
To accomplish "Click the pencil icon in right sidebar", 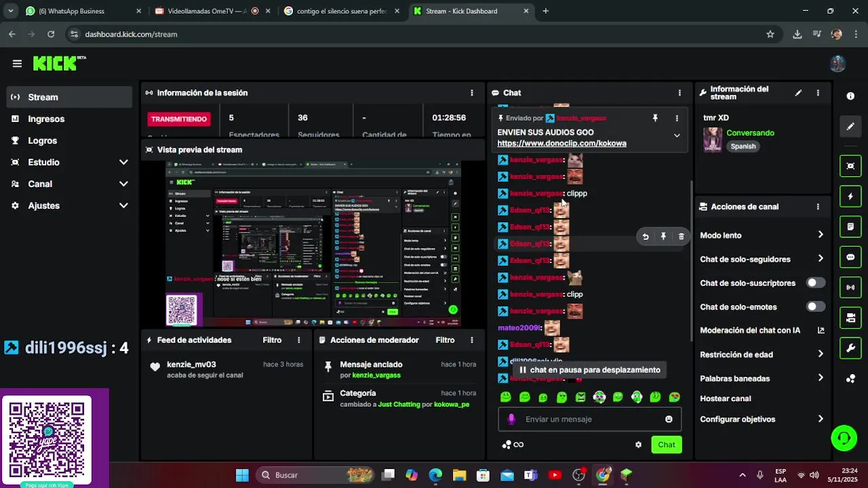I will coord(850,127).
